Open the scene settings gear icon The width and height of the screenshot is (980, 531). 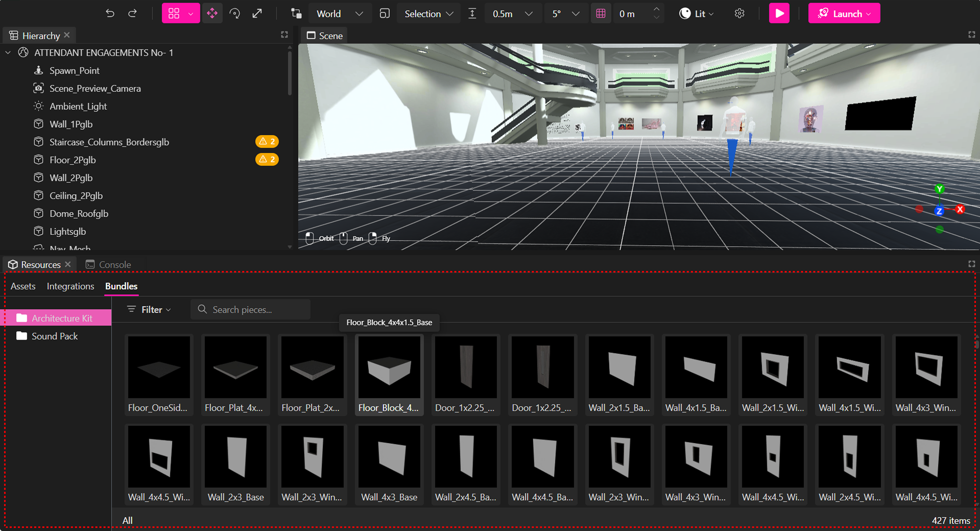coord(739,13)
